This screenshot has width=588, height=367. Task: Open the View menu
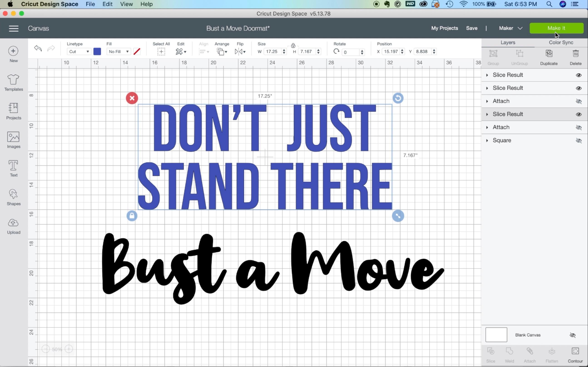point(126,4)
